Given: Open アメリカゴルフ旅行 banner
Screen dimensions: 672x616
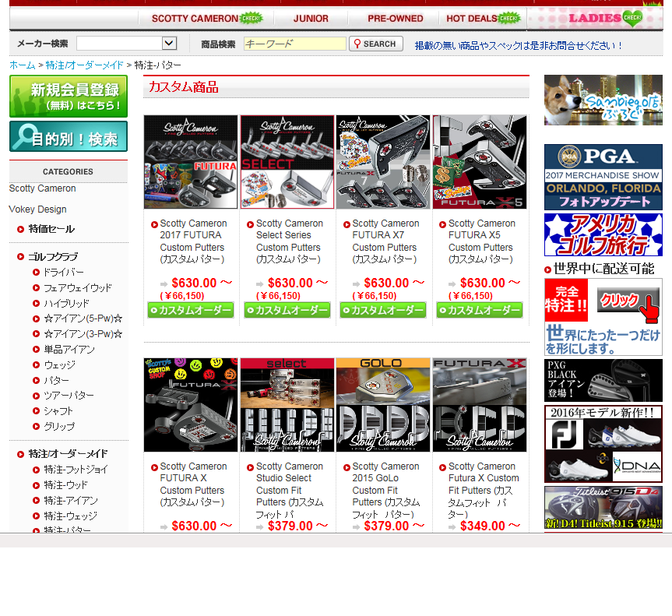Looking at the screenshot, I should (603, 235).
